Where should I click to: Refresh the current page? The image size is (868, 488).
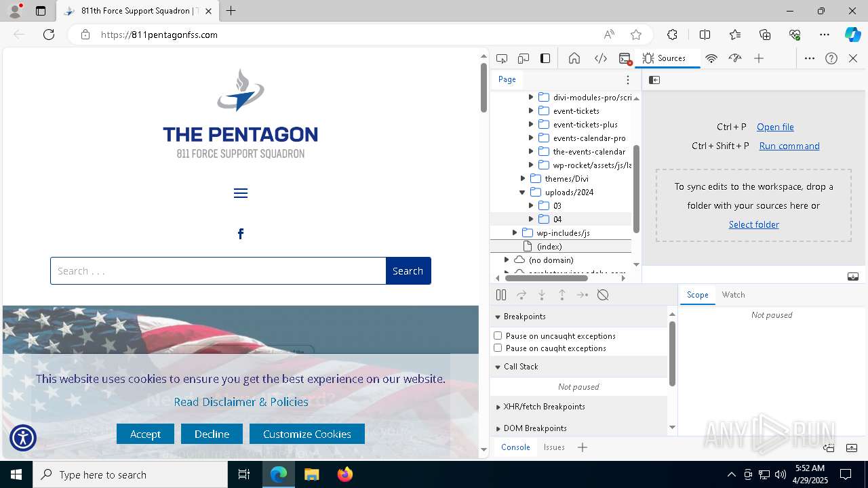49,35
